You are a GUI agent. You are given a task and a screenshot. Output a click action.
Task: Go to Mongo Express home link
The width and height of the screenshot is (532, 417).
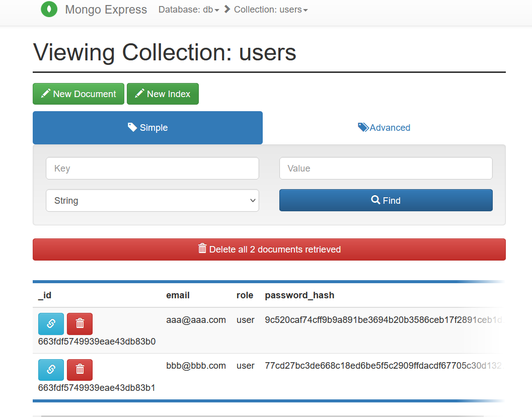(106, 10)
